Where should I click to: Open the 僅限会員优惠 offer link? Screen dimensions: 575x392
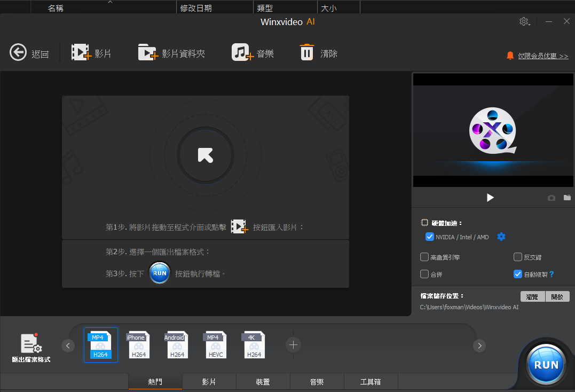542,56
